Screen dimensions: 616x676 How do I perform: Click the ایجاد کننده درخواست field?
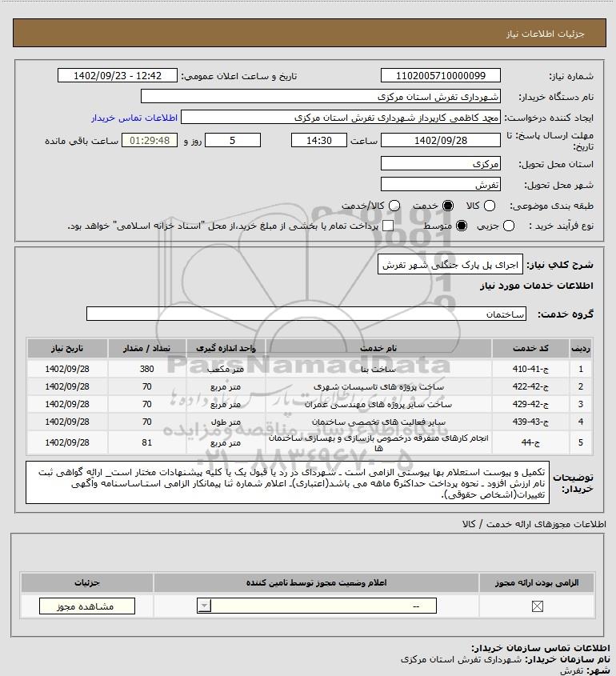tap(341, 118)
